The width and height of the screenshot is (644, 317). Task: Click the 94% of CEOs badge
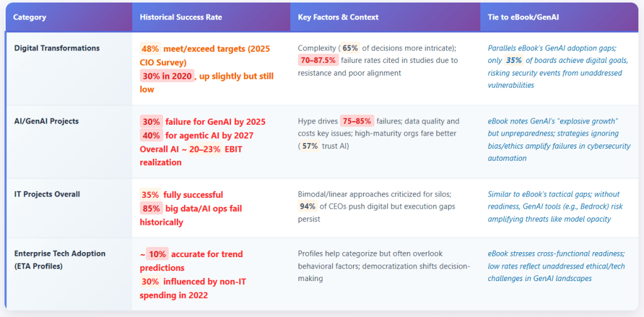coord(308,207)
